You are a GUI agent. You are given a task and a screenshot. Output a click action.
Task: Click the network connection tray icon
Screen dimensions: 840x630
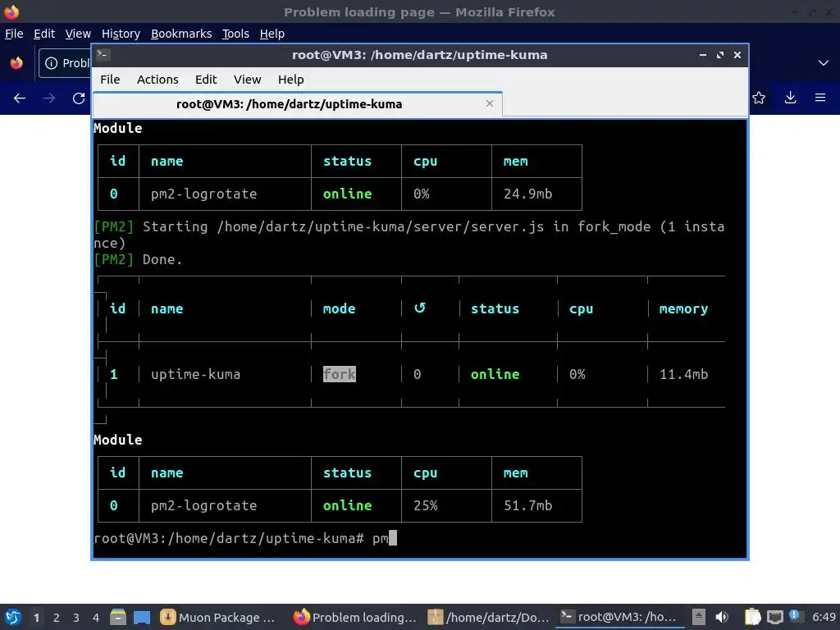(774, 617)
